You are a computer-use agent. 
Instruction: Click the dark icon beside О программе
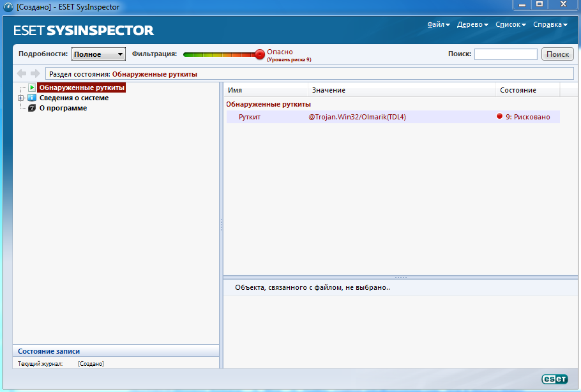click(x=32, y=108)
